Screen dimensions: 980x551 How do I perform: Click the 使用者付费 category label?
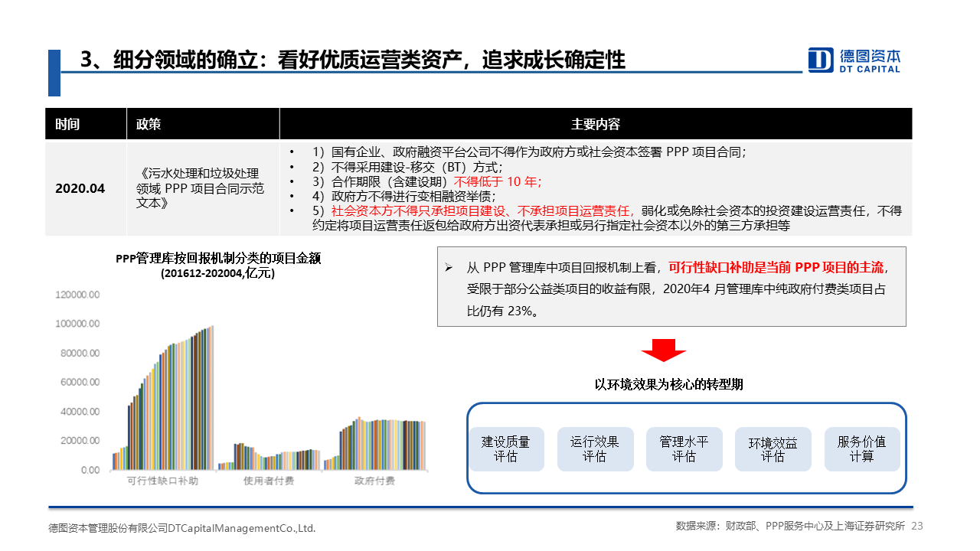tap(269, 481)
